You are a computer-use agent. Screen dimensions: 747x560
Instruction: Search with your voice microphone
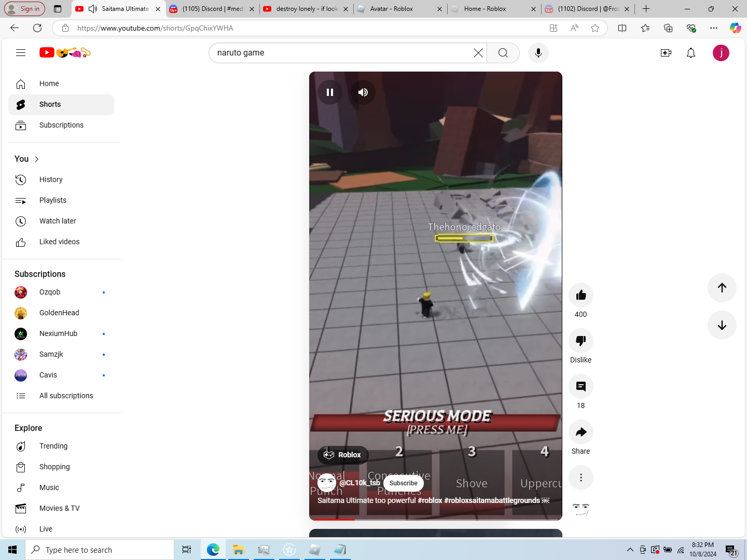[538, 53]
